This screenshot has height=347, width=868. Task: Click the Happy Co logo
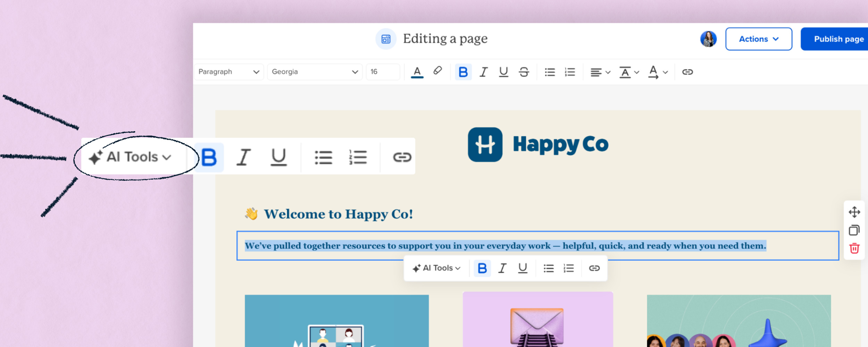click(538, 144)
